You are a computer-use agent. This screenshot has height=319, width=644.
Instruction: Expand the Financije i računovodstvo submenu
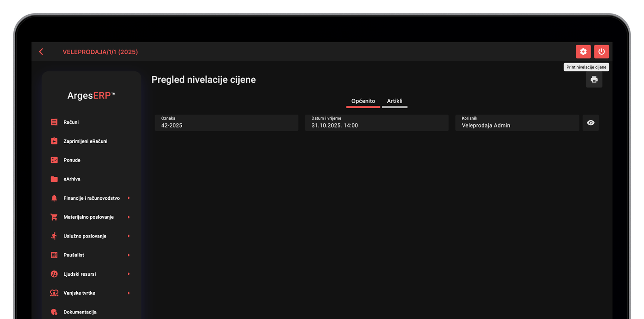[x=129, y=198]
